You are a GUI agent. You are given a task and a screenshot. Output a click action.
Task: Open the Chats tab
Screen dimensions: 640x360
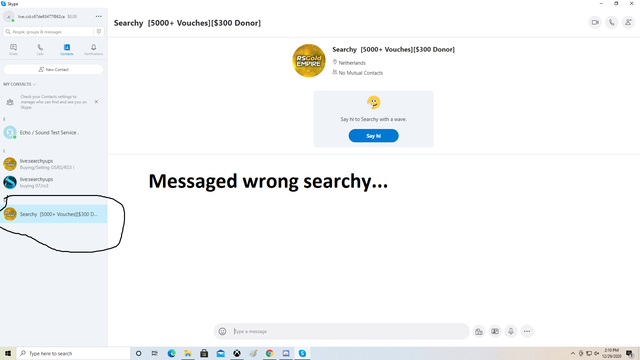point(13,49)
